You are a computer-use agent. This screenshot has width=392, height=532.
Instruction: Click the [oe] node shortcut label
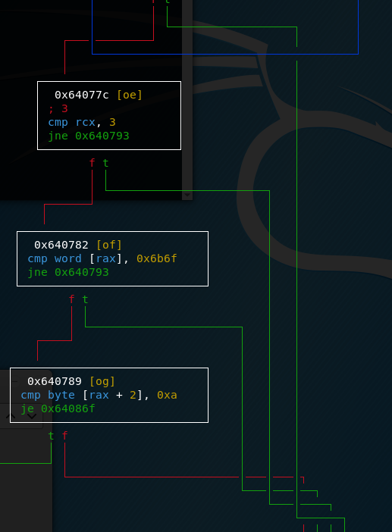(x=130, y=95)
